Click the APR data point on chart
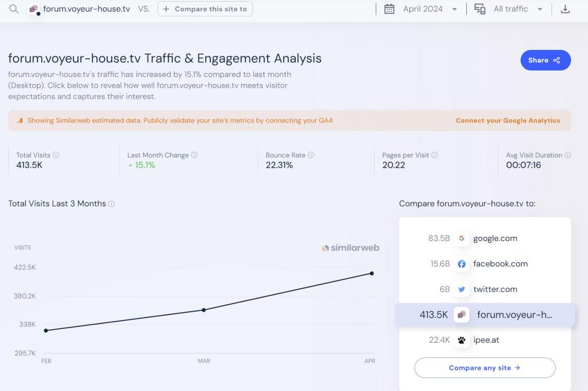Screen dimensions: 588x391 point(372,273)
